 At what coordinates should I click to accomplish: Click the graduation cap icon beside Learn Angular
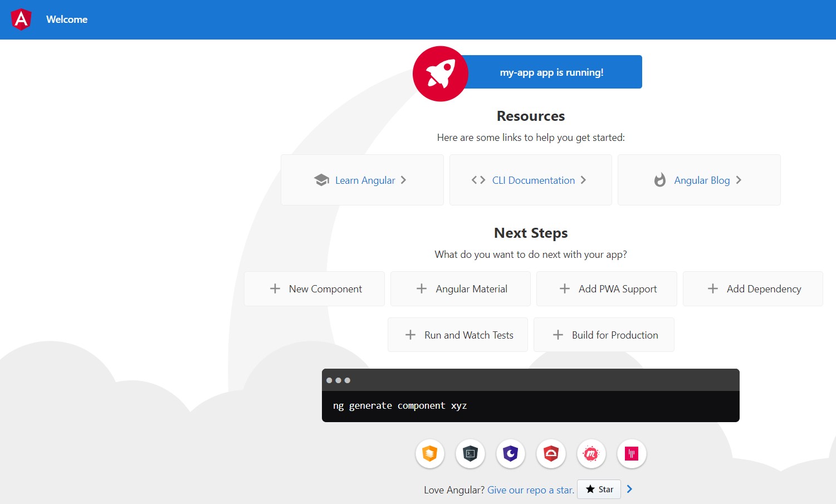coord(321,180)
